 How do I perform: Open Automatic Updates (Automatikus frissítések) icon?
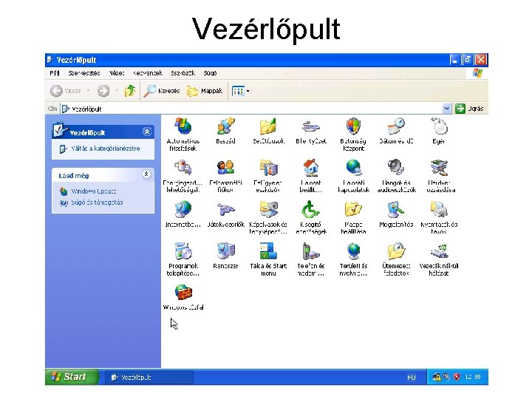(183, 126)
